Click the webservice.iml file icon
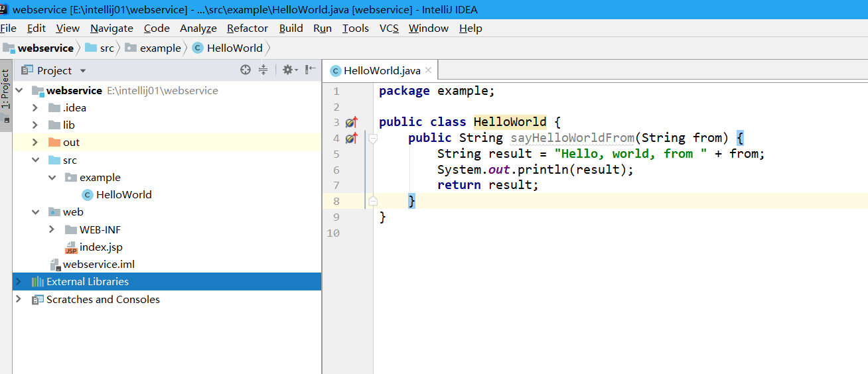 (55, 265)
